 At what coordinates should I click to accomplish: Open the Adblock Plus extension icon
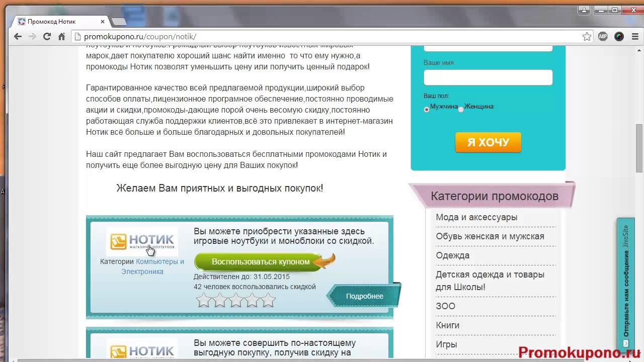pyautogui.click(x=603, y=36)
